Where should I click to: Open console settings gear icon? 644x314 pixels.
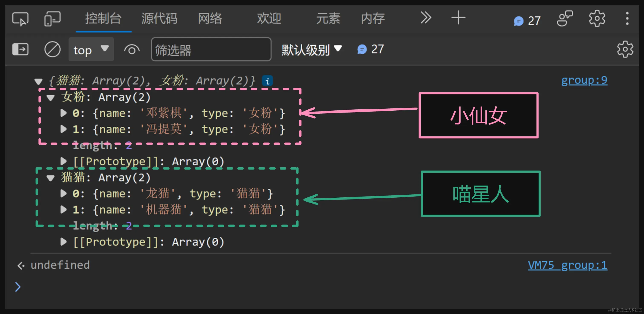tap(625, 49)
